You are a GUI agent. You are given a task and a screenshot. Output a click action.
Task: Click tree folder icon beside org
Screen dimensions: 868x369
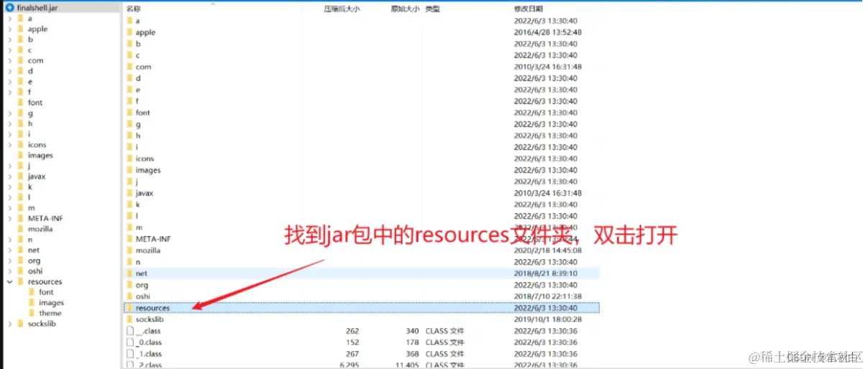tap(21, 261)
